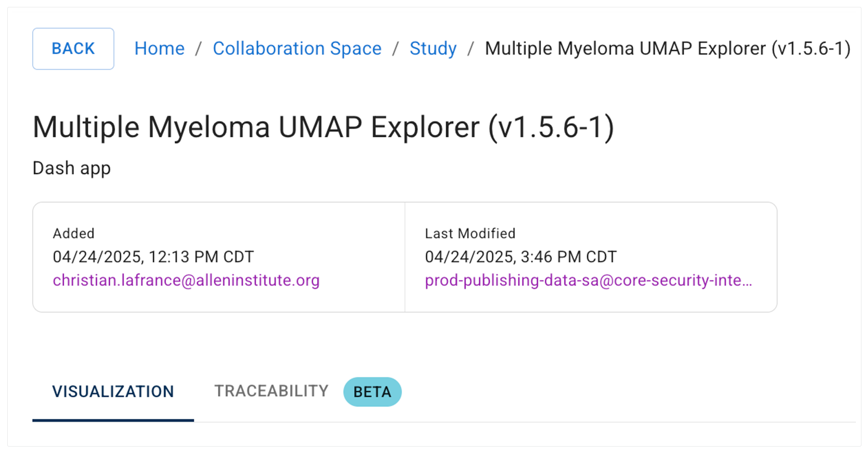Open the christian.lafrance@alleninstitute.org email link

(186, 281)
